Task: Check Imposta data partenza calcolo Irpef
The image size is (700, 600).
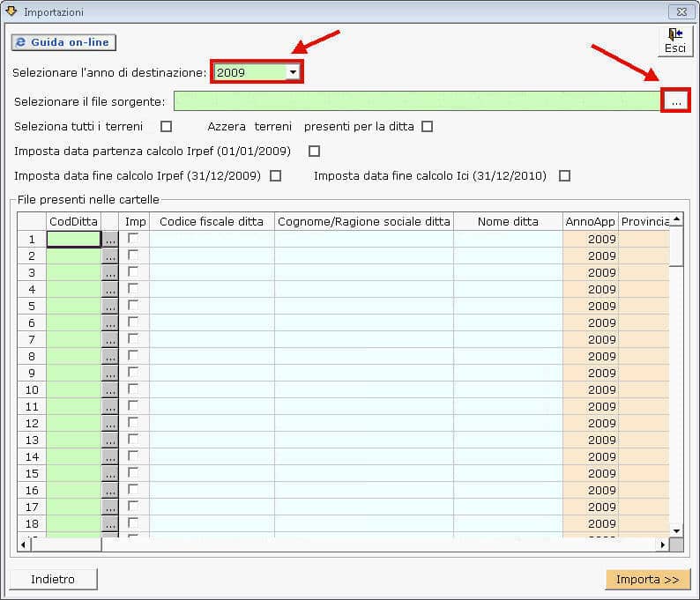Action: 314,151
